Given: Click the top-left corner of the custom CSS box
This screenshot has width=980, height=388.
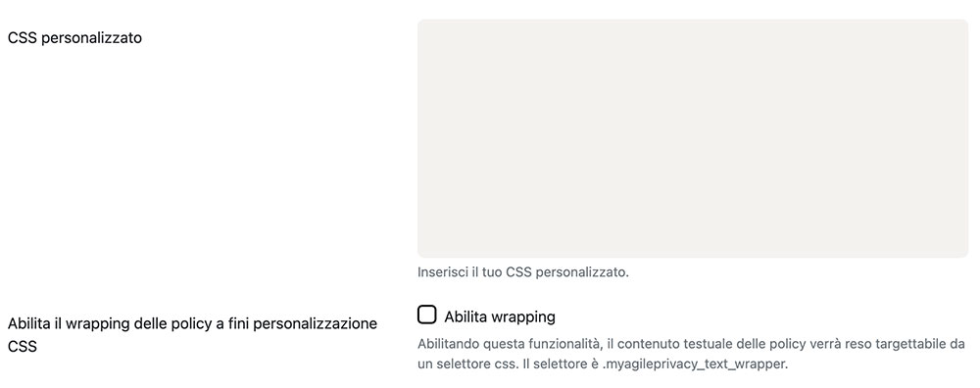Looking at the screenshot, I should (420, 22).
